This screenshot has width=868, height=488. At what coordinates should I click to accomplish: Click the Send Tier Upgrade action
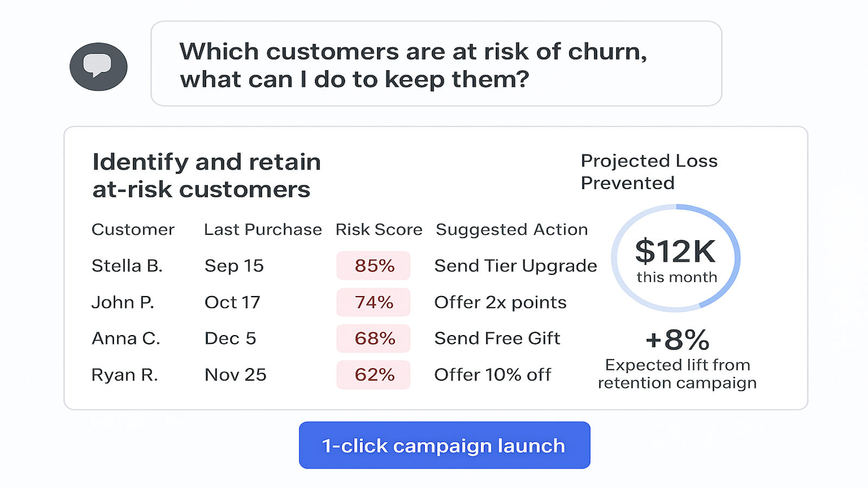[x=515, y=266]
